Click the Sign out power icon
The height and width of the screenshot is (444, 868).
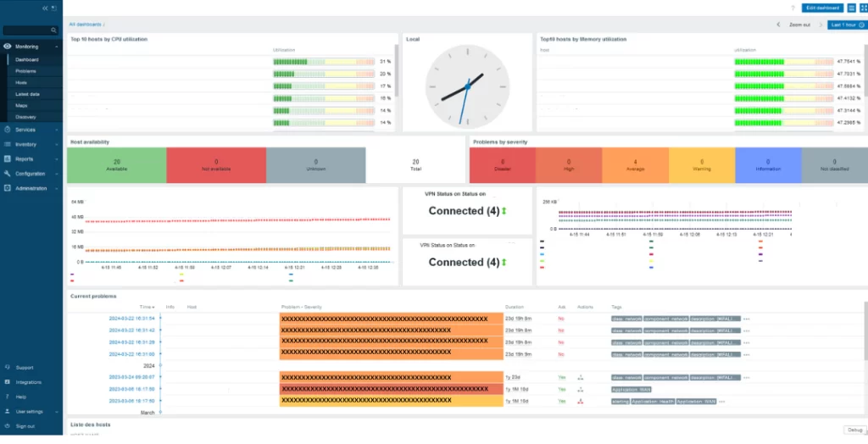(x=7, y=426)
